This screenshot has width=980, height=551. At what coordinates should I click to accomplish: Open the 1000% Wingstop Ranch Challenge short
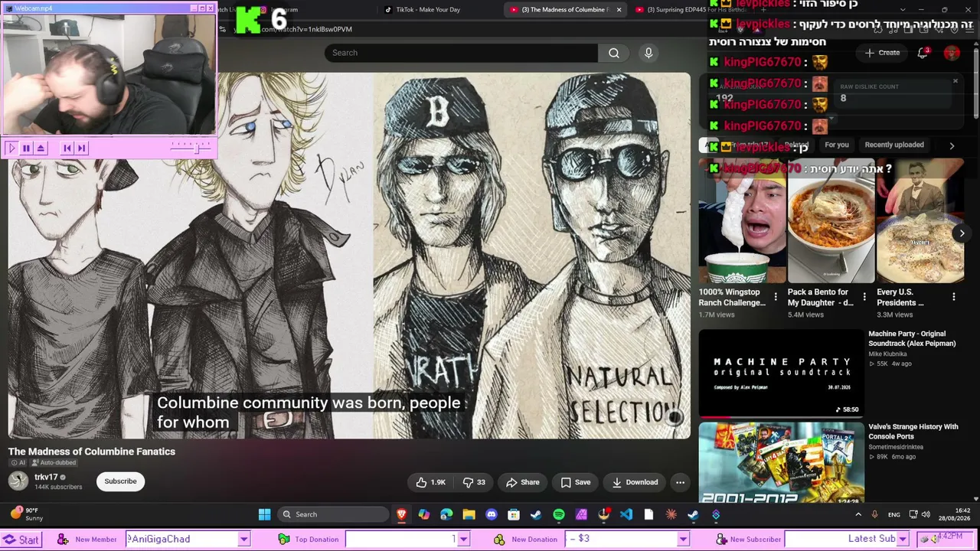click(742, 221)
